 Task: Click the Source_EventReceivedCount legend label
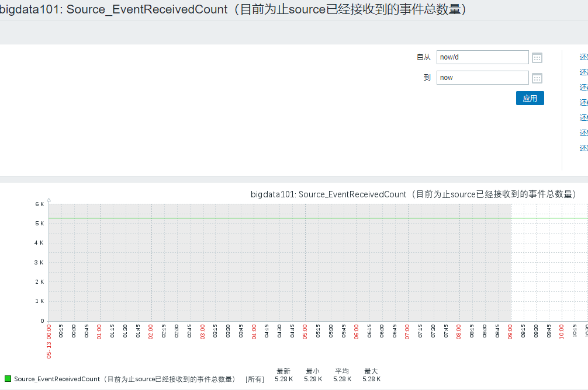[125, 379]
